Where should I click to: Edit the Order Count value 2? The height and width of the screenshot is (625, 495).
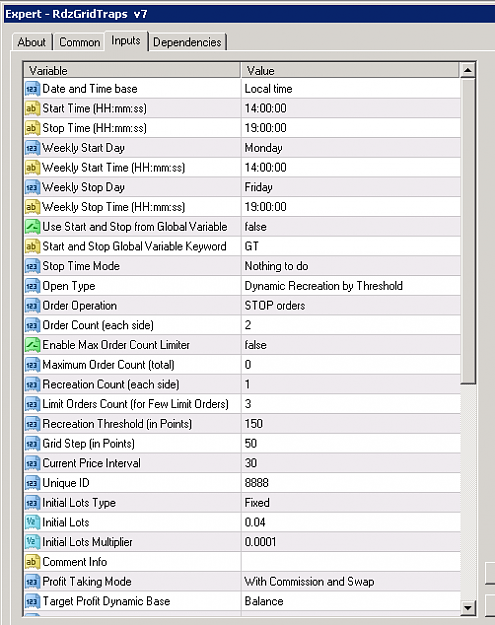pos(351,325)
